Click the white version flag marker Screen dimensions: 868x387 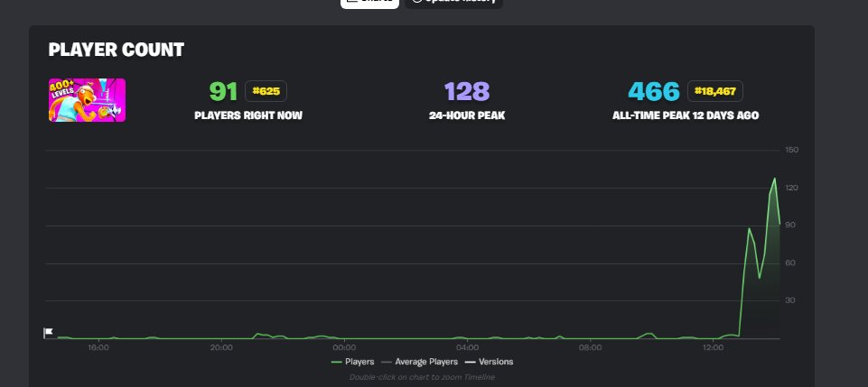(x=49, y=332)
